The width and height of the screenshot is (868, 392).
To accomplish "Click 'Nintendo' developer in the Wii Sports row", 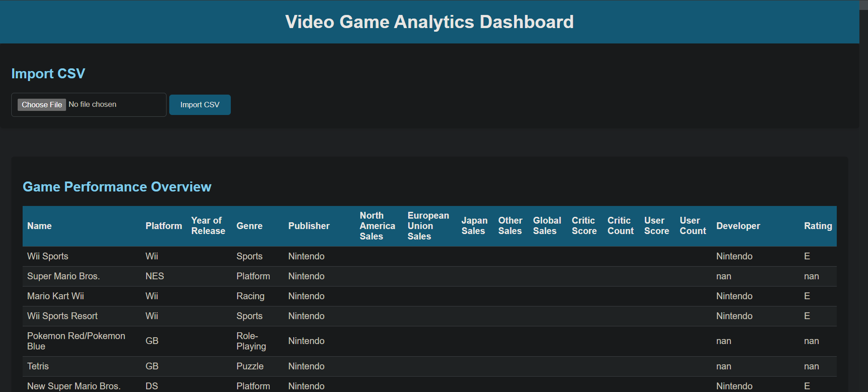I will point(734,256).
